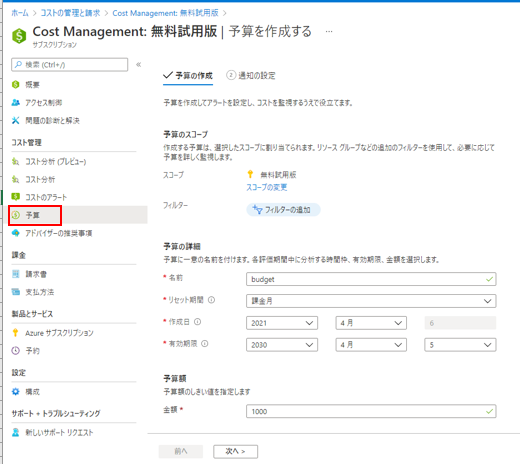This screenshot has height=464, width=520.
Task: Open the Azure サブスクリプション key icon
Action: coord(15,333)
